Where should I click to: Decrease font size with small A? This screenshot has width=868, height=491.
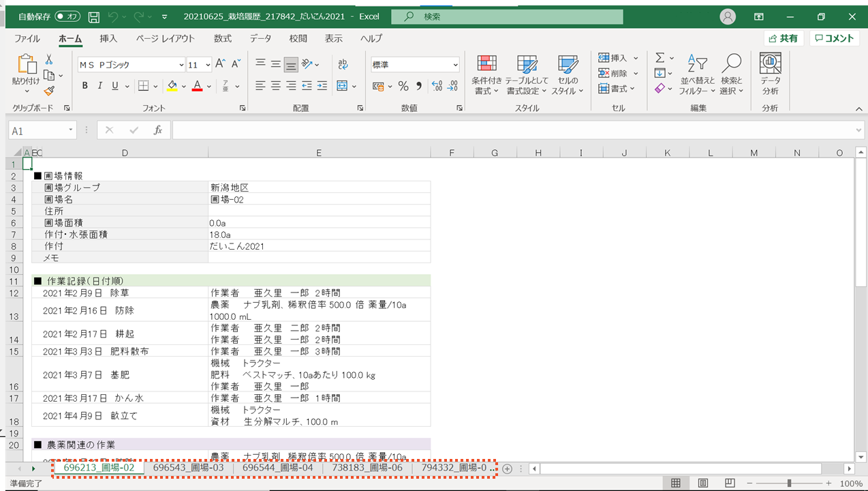click(x=236, y=64)
